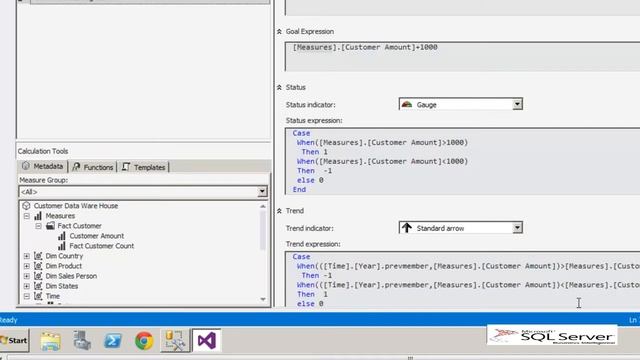Select Dim Product tree label
The height and width of the screenshot is (360, 640).
[64, 266]
